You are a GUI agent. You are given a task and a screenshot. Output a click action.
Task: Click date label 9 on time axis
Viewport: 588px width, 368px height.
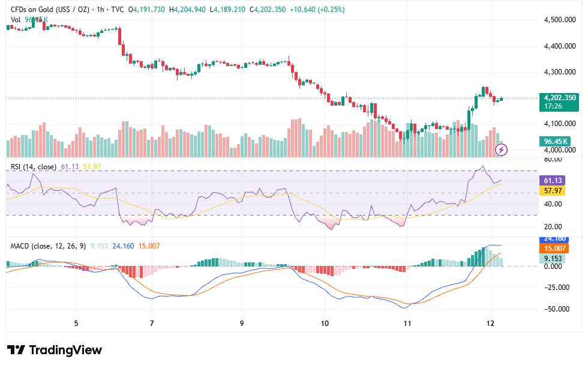coord(242,324)
